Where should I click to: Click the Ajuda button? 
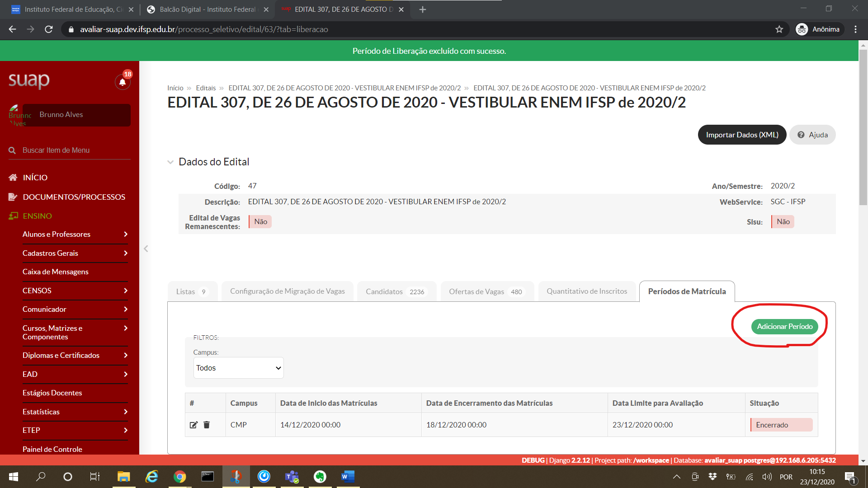click(812, 135)
